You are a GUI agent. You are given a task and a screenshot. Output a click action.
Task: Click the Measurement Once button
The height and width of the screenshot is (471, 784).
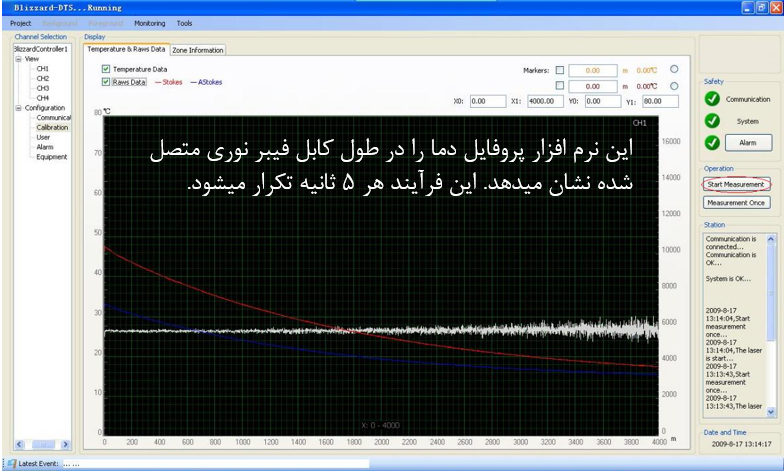[736, 203]
